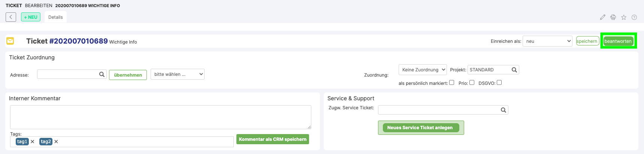Click Service Ticket search magnifier icon
The height and width of the screenshot is (154, 644).
coord(504,110)
